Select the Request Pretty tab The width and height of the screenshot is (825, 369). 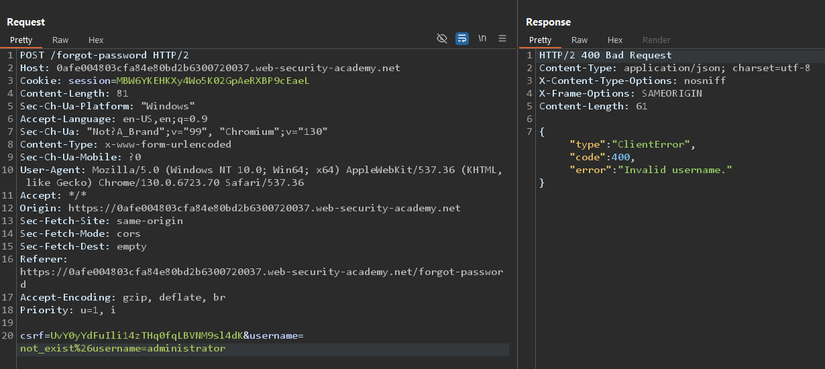[x=21, y=40]
